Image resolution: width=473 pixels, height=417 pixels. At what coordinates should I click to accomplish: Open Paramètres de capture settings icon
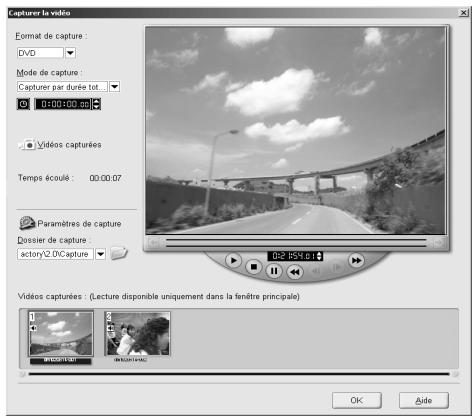click(x=27, y=223)
